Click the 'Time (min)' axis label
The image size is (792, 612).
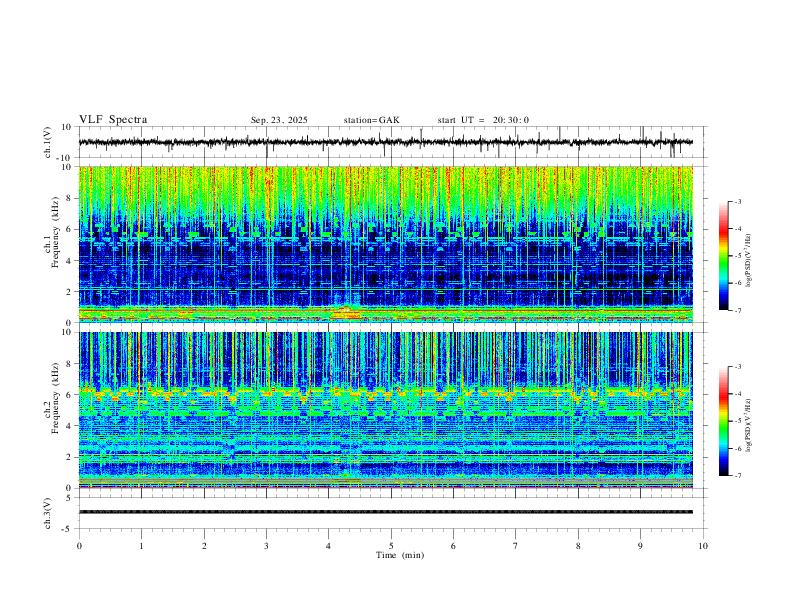400,555
